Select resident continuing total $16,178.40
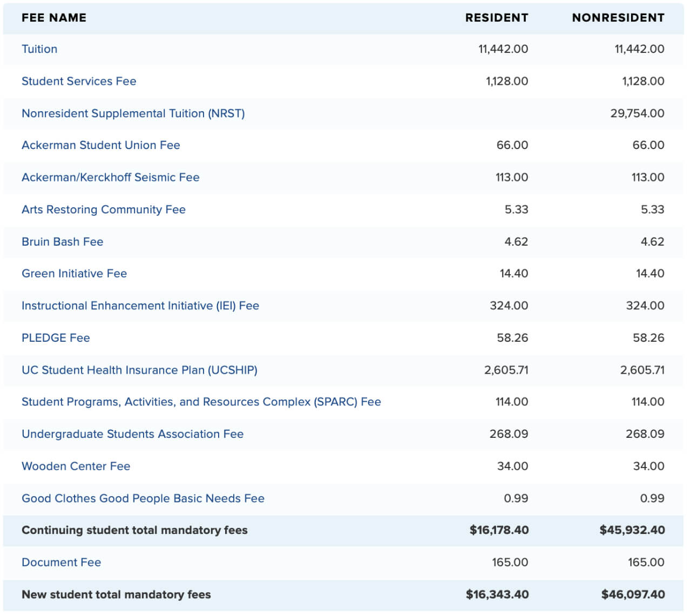The width and height of the screenshot is (691, 616). coord(499,530)
